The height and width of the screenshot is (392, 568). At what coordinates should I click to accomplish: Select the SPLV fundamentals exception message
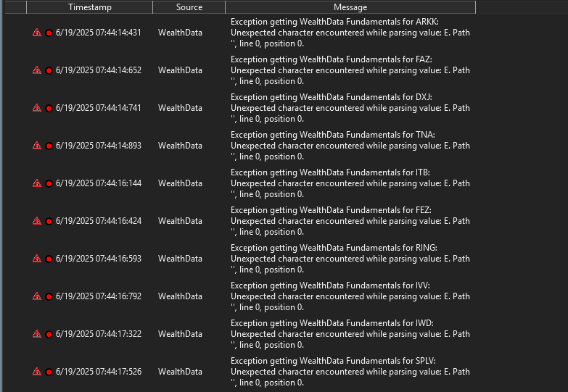(350, 372)
